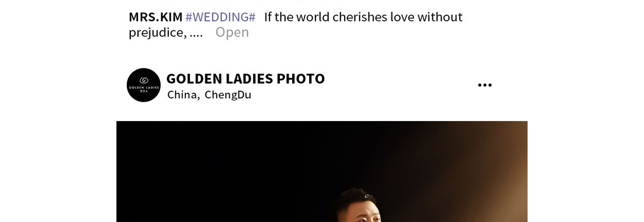Image resolution: width=644 pixels, height=222 pixels.
Task: Click the truncated 'prejudice, ....' caption line
Action: 166,32
